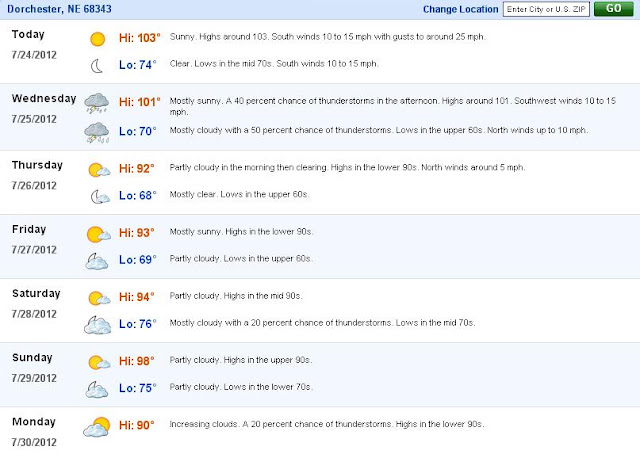This screenshot has width=640, height=458.
Task: Click the Lo: 74° value
Action: [x=138, y=65]
